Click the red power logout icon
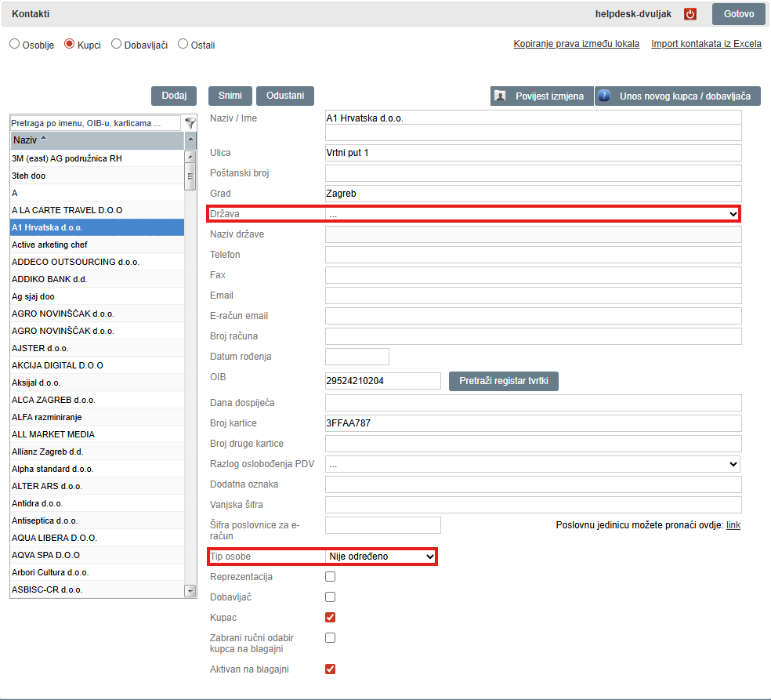The image size is (771, 700). pos(690,14)
